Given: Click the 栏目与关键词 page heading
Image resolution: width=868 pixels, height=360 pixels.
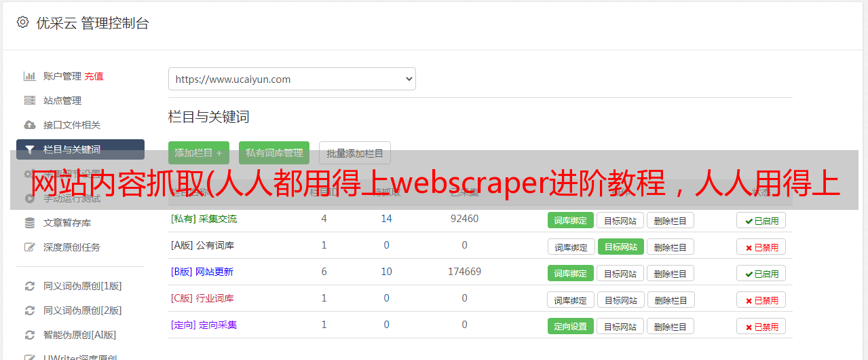Looking at the screenshot, I should [208, 117].
